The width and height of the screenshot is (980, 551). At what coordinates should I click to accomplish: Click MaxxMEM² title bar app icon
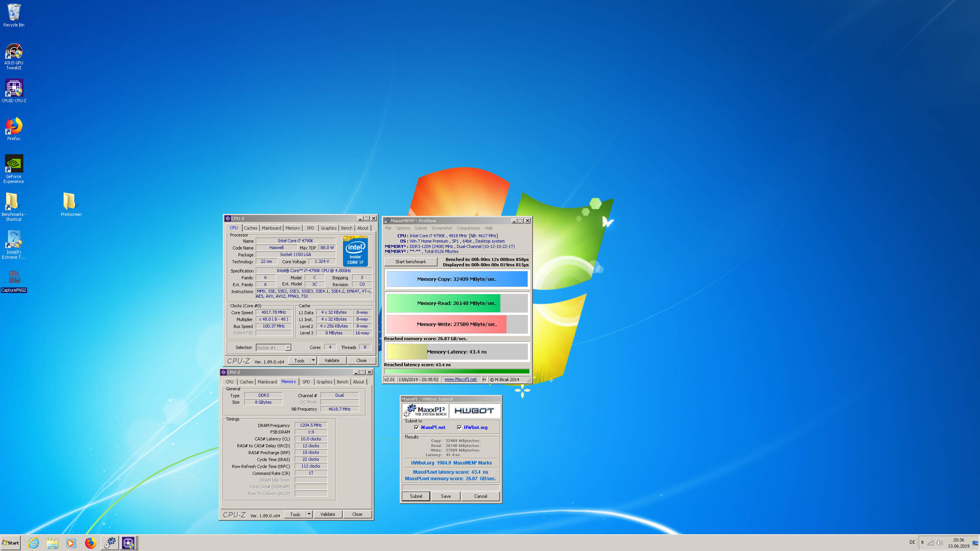tap(387, 221)
